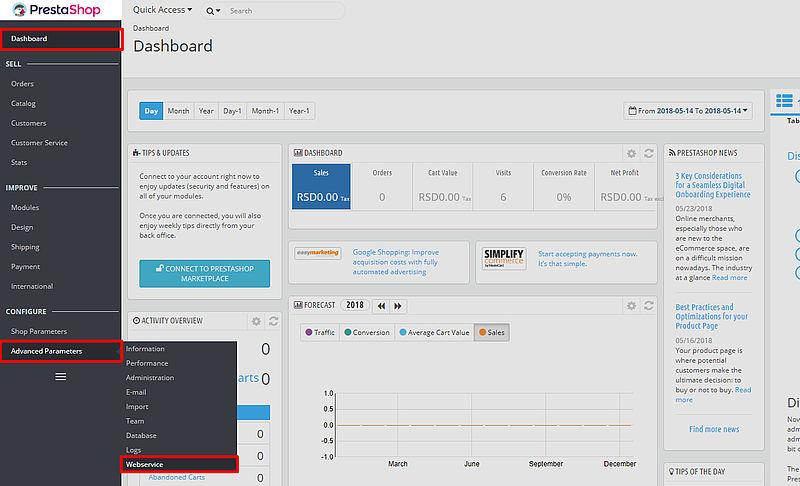
Task: Click the Forecast next year arrow
Action: click(x=398, y=305)
